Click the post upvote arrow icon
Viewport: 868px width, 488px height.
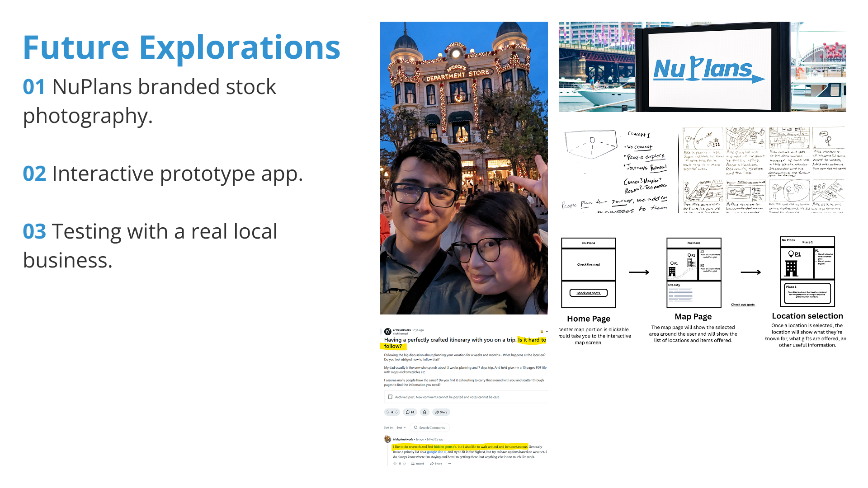[388, 412]
